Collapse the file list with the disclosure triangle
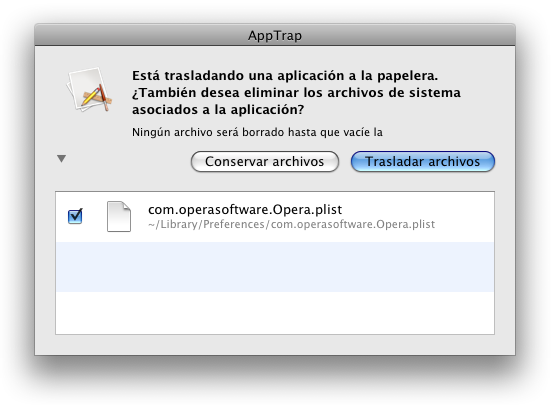 (61, 159)
